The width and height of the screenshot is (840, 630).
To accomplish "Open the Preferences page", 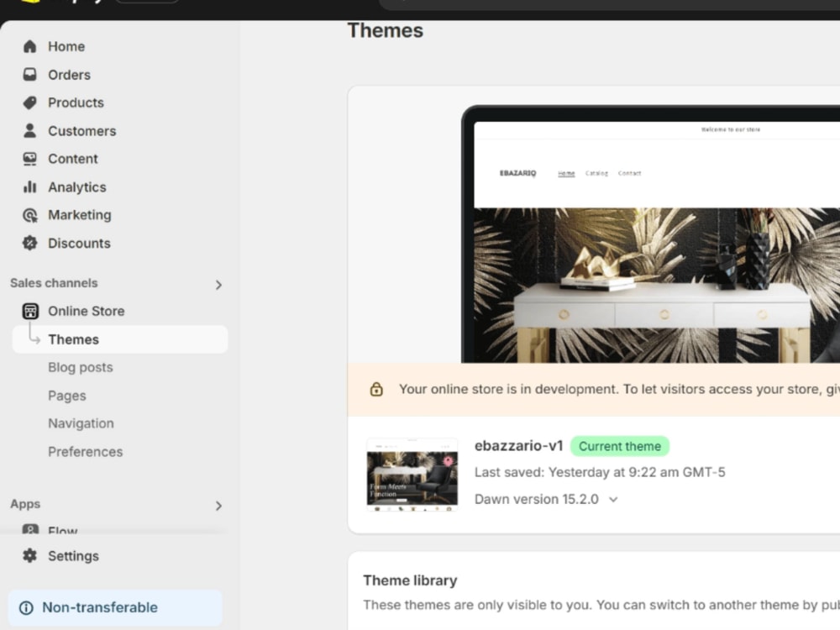I will tap(85, 451).
